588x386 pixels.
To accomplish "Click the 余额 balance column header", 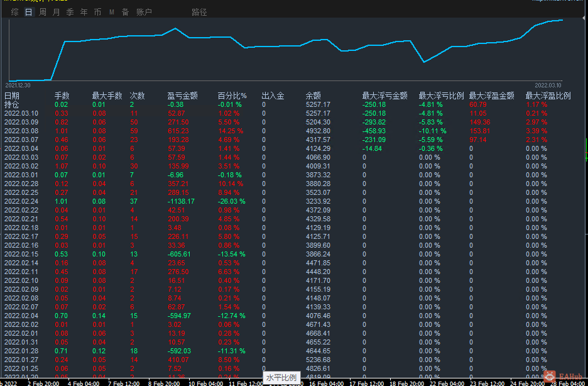I will (x=313, y=96).
